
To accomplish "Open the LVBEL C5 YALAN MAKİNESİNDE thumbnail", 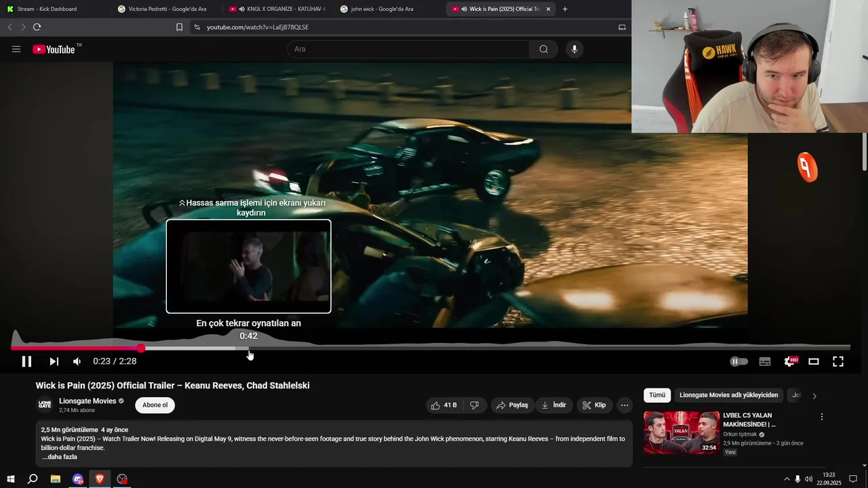I will [682, 432].
